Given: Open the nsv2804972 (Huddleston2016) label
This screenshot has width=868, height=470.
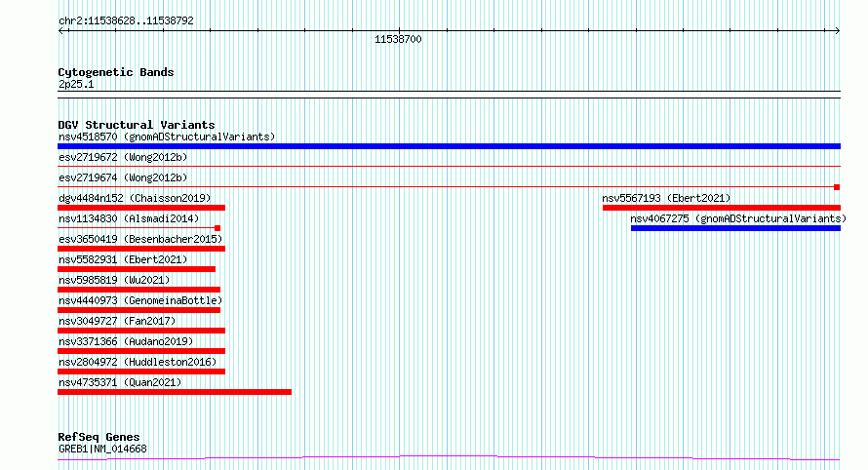Looking at the screenshot, I should (x=138, y=362).
